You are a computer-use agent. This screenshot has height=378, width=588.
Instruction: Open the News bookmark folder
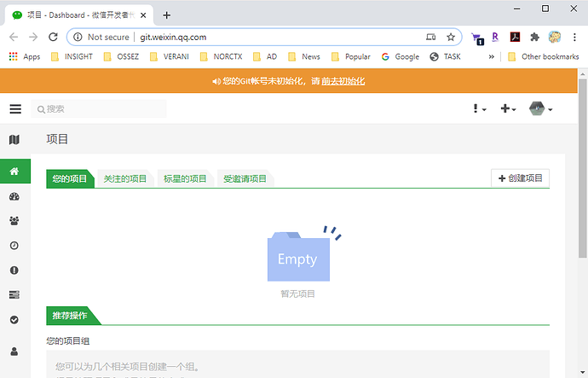pyautogui.click(x=304, y=56)
